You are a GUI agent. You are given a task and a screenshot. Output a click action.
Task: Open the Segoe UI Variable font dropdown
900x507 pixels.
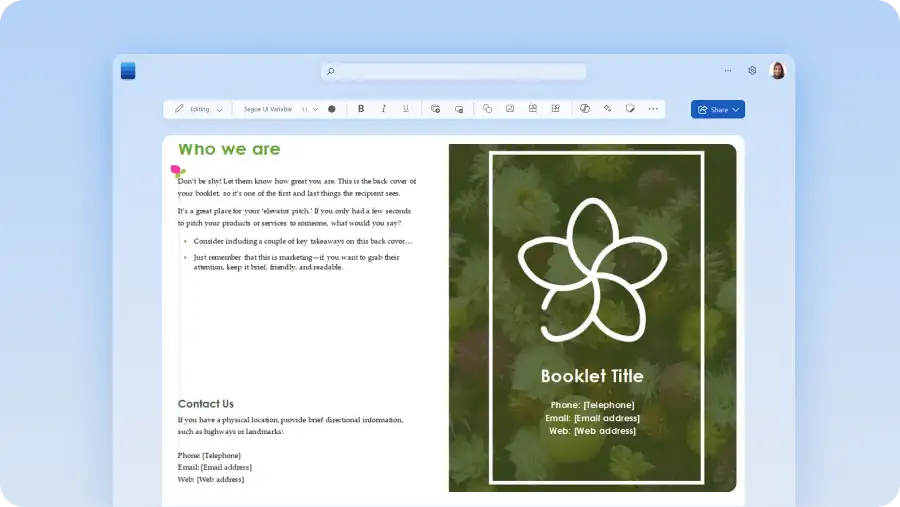(x=268, y=109)
